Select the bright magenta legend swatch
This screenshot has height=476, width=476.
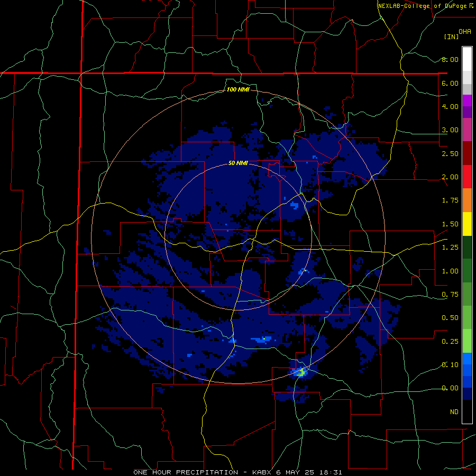click(467, 100)
